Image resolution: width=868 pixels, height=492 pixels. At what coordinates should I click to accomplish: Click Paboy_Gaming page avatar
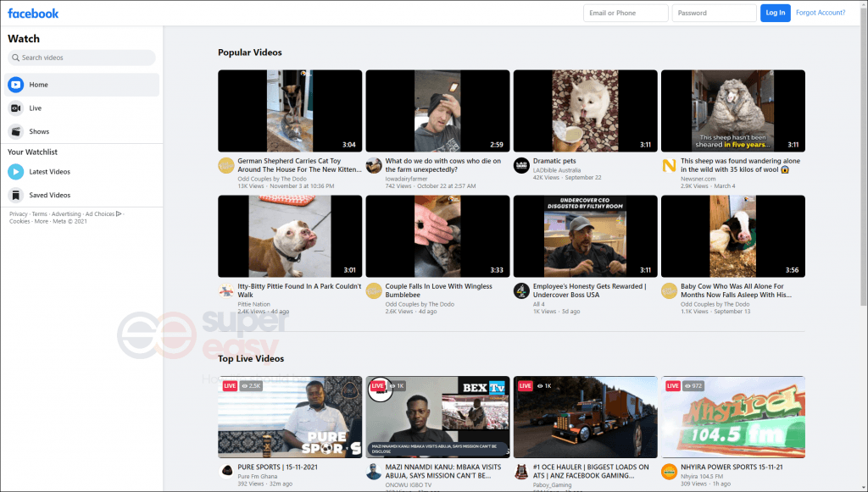tap(521, 472)
